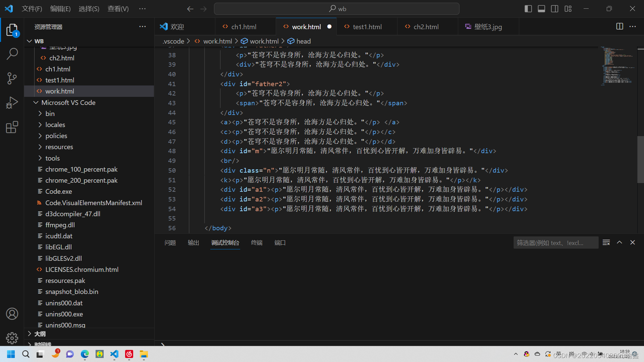Open the Manage gear icon
The image size is (644, 362).
point(12,338)
